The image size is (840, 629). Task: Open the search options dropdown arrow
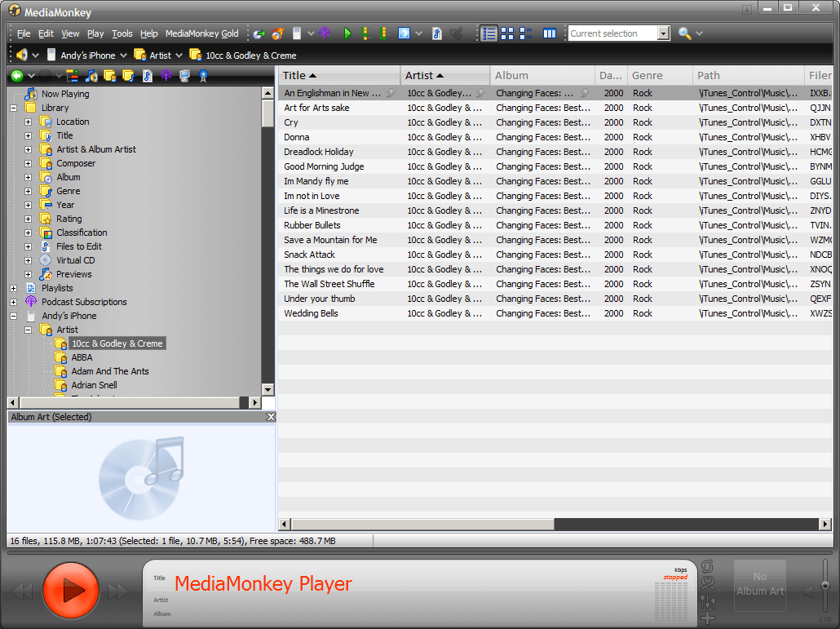click(x=699, y=33)
